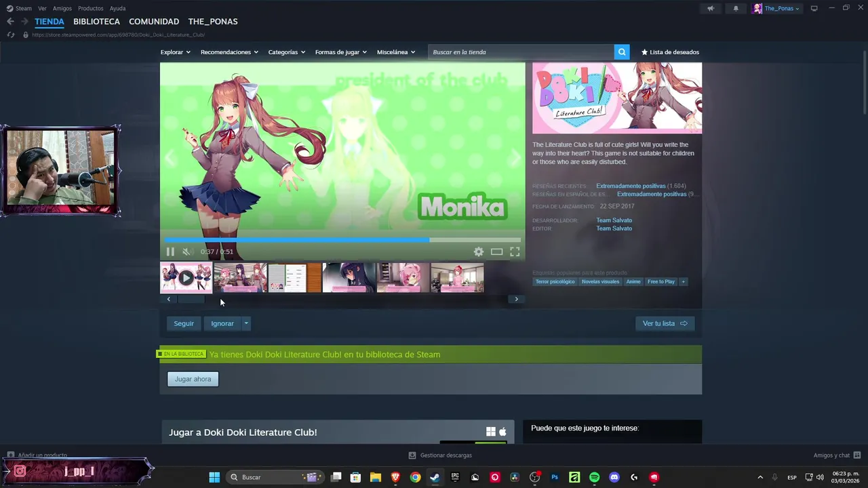Select the Novelas visuales tag

coord(600,281)
